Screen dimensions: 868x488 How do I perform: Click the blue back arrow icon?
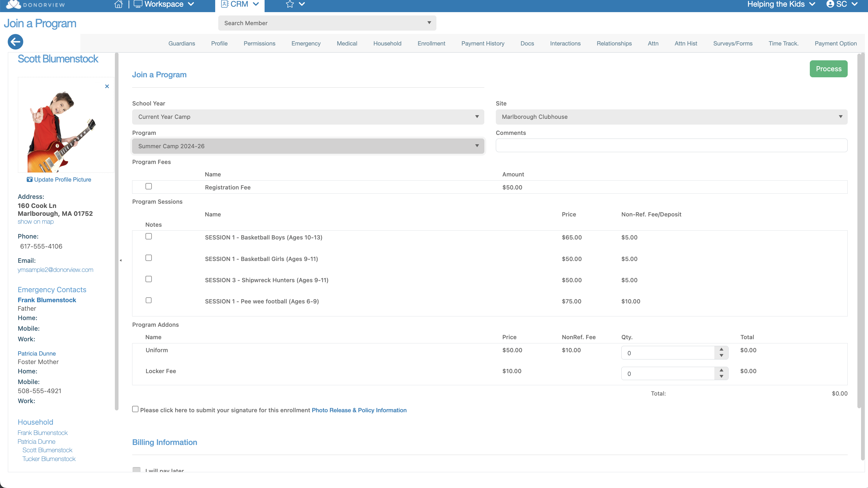[15, 42]
